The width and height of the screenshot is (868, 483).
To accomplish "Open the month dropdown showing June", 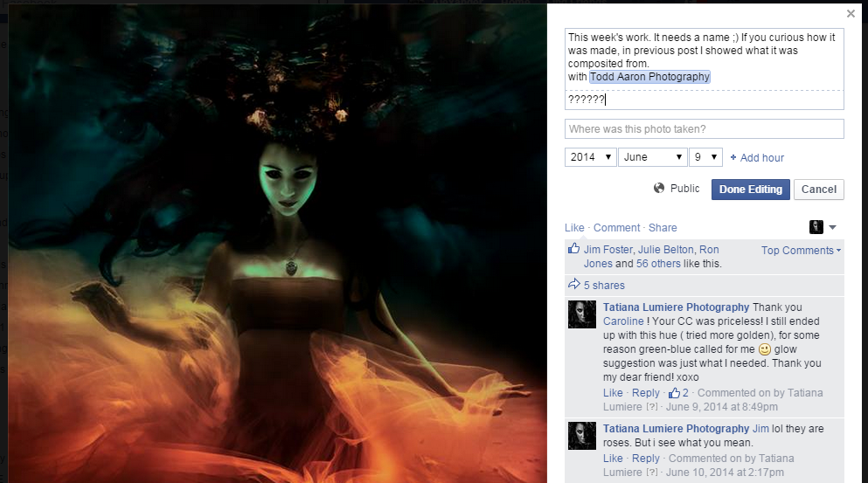I will pos(653,157).
